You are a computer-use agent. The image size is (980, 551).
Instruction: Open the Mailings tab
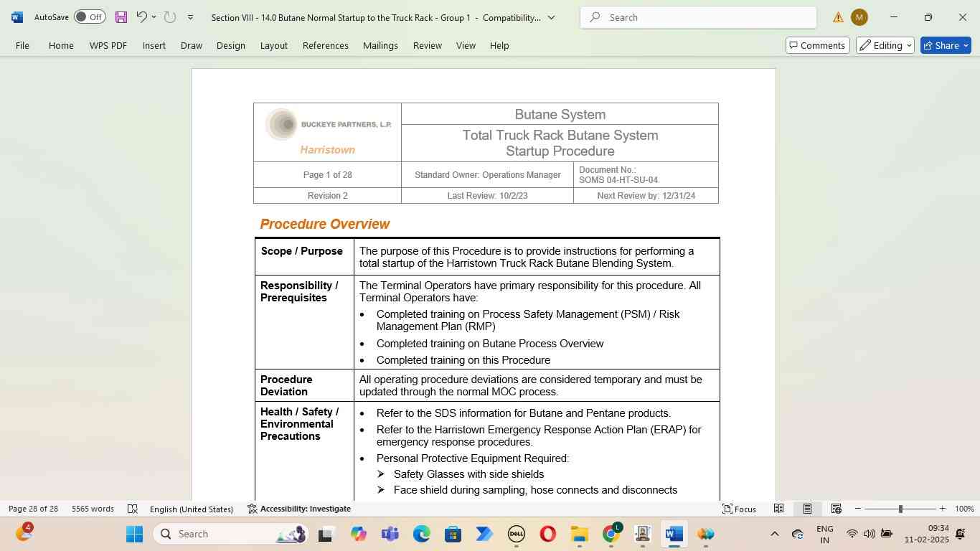point(380,45)
